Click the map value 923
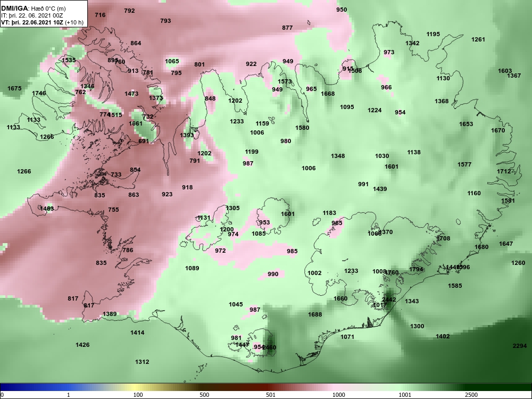This screenshot has height=399, width=532. [x=167, y=194]
